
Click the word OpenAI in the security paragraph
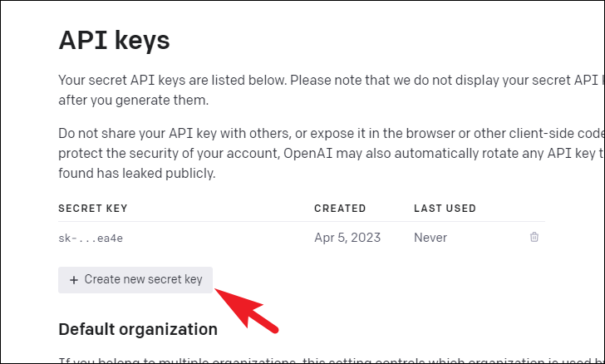point(307,153)
